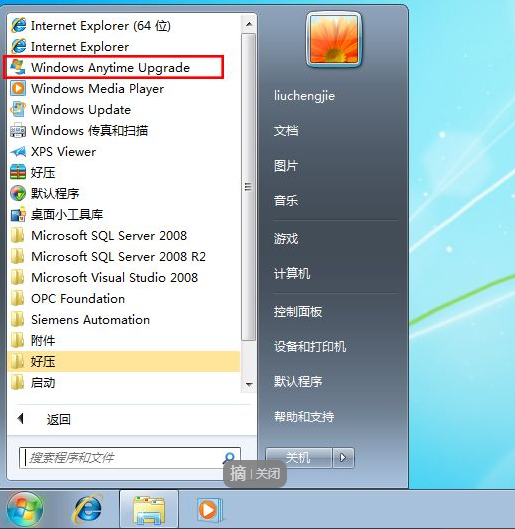Expand the 启动 folder

click(123, 383)
